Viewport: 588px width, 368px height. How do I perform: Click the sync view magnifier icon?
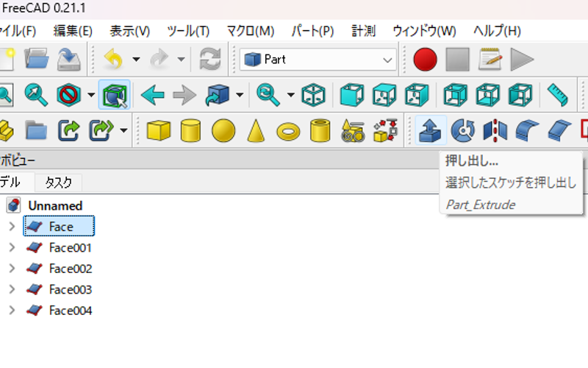(x=268, y=95)
